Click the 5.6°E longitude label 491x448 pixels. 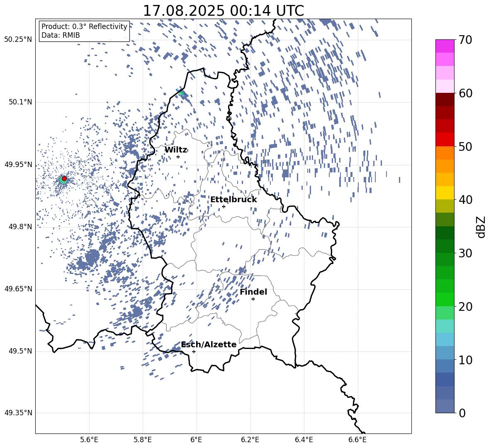(x=89, y=440)
